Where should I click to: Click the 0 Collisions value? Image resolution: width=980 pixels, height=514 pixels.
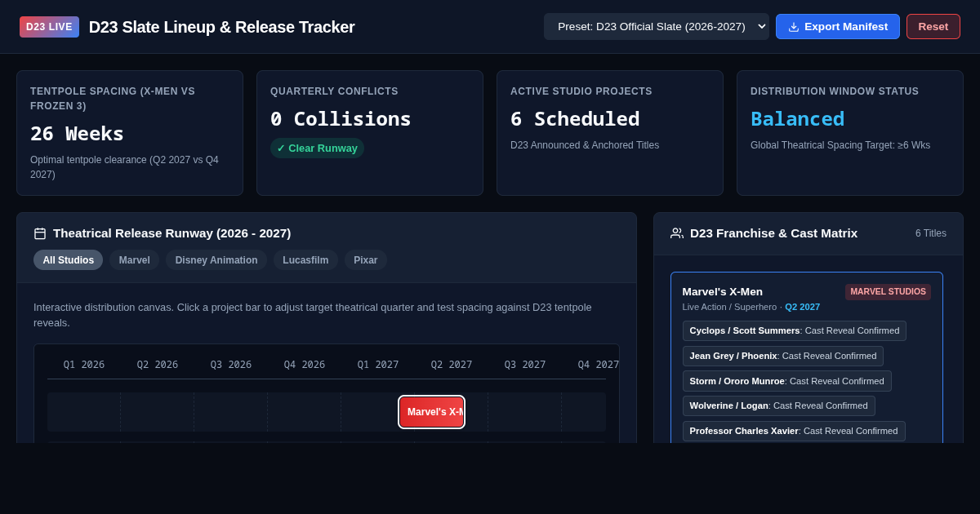341,119
